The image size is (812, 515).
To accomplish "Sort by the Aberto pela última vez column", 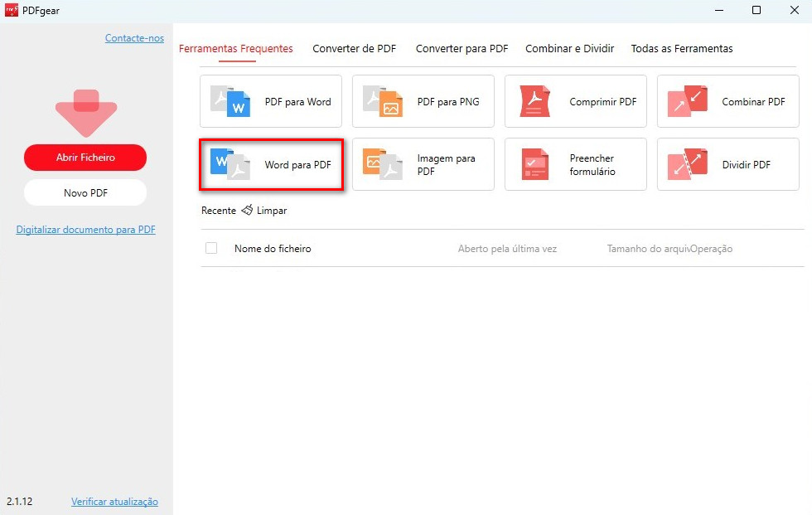I will [507, 248].
